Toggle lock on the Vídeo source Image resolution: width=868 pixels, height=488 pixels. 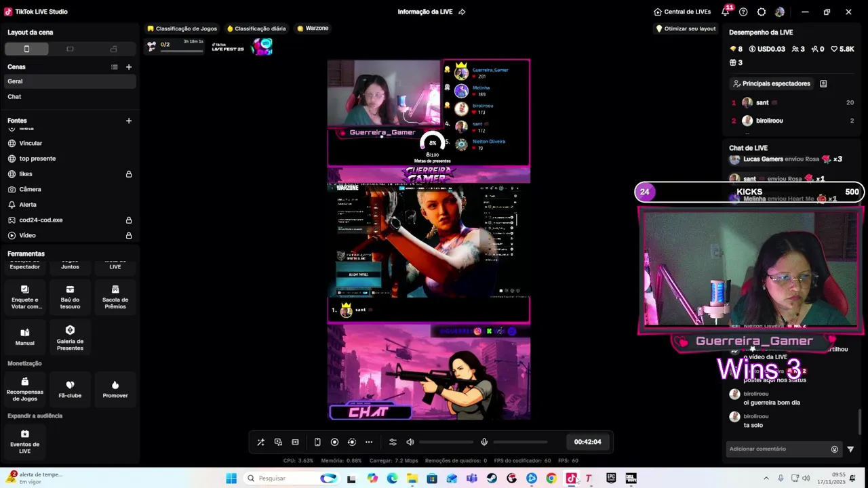point(129,235)
